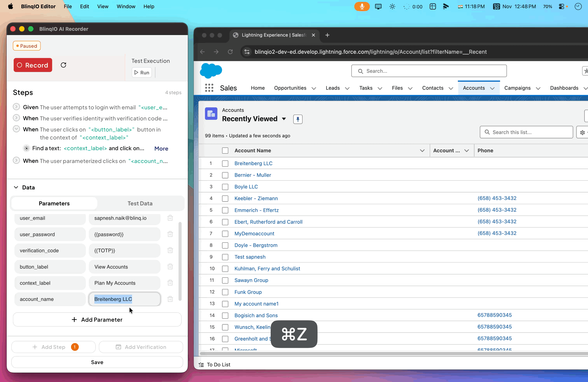Toggle the select-all accounts header checkbox
588x382 pixels.
coord(225,151)
